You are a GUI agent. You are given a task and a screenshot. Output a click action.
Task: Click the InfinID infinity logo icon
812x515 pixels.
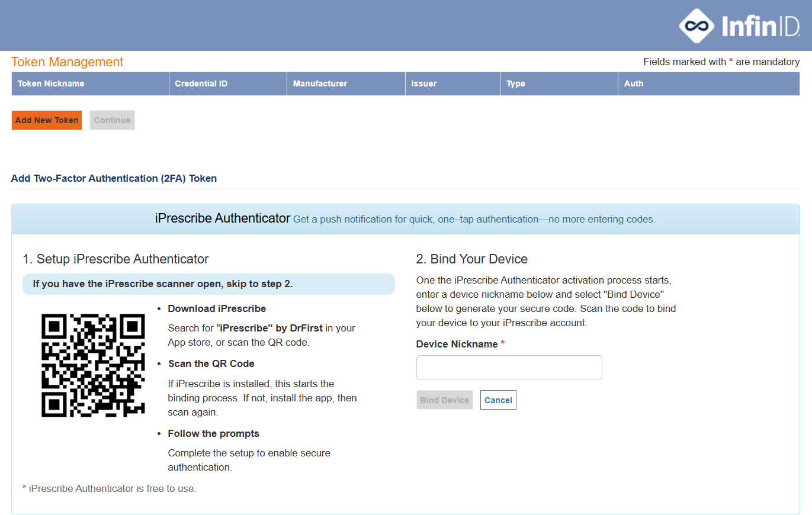click(697, 26)
